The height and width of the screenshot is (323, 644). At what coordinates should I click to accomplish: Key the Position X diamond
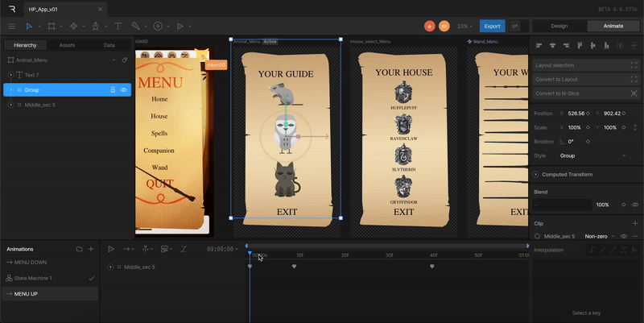(588, 114)
